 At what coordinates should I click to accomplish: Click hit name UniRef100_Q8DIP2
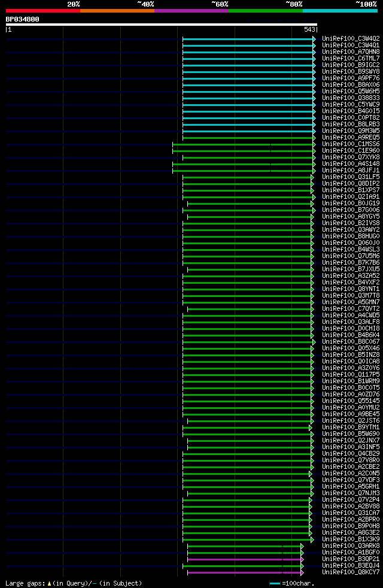[x=351, y=184]
